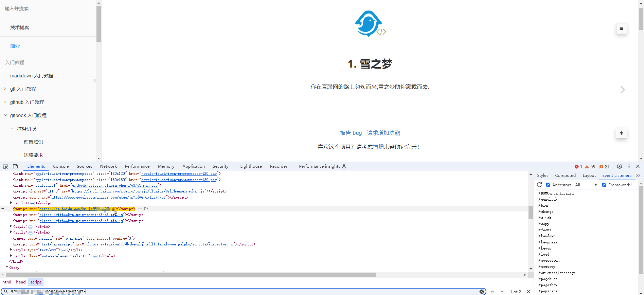
Task: Open DevTools settings gear
Action: pos(620,166)
